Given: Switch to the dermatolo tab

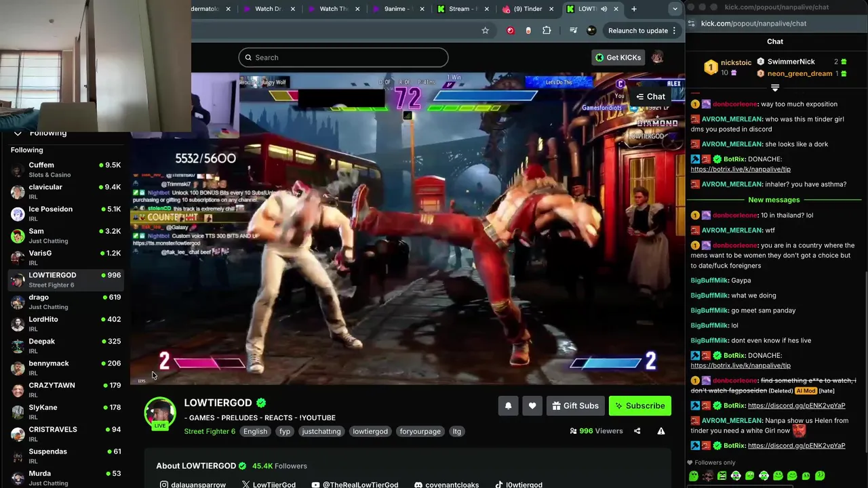Looking at the screenshot, I should [x=212, y=9].
